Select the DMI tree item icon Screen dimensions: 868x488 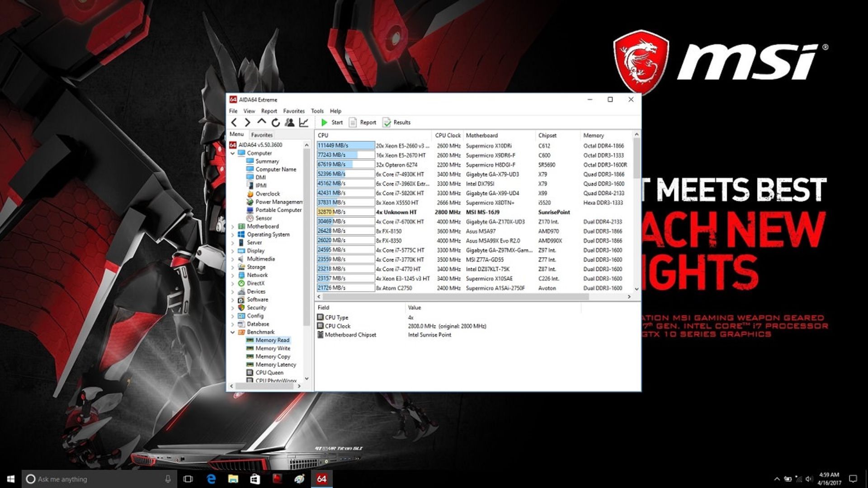coord(250,178)
